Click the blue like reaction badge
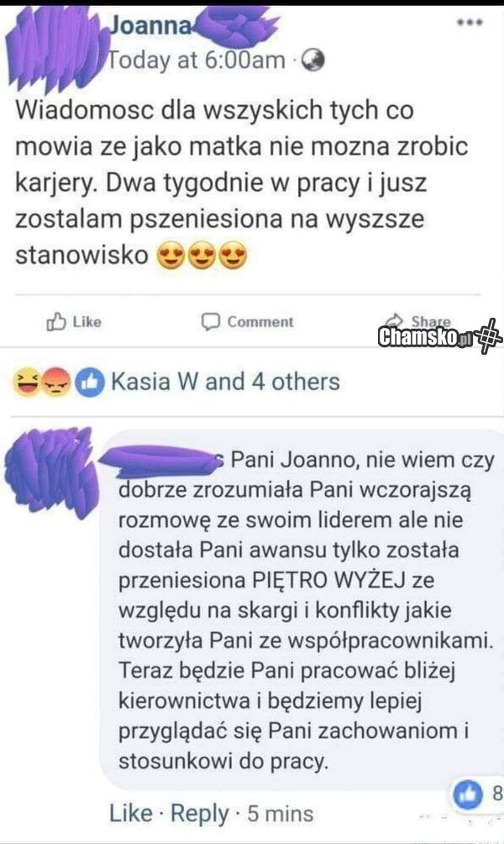Viewport: 504px width, 844px height. (89, 382)
